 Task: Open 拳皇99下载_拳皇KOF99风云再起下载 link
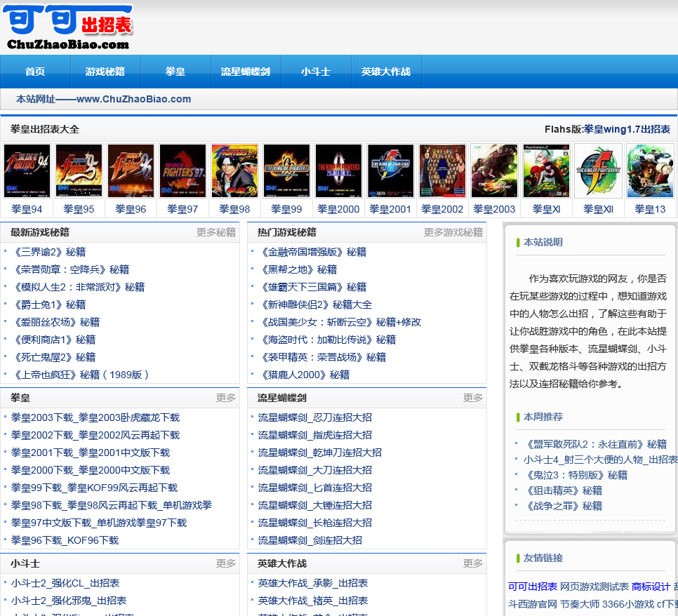point(94,488)
